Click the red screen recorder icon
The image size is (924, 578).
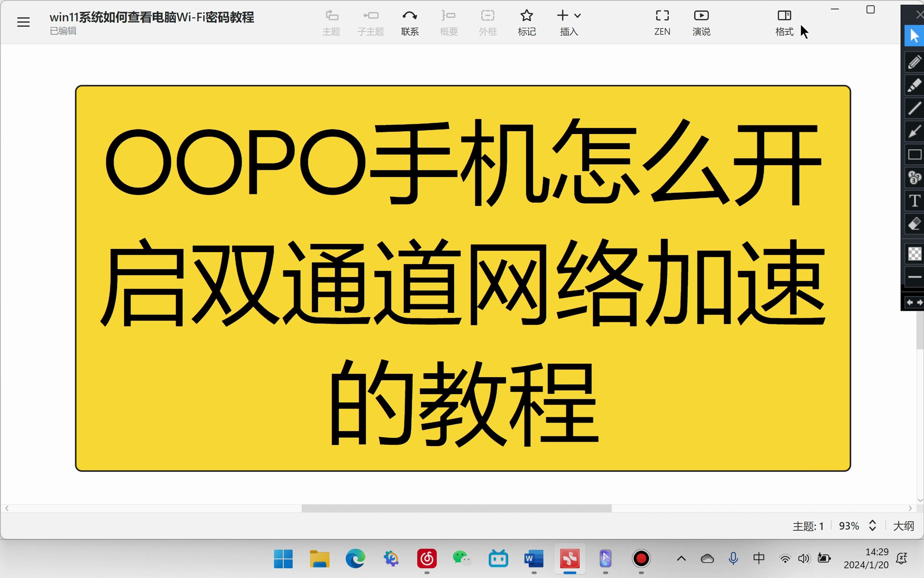[x=641, y=559]
